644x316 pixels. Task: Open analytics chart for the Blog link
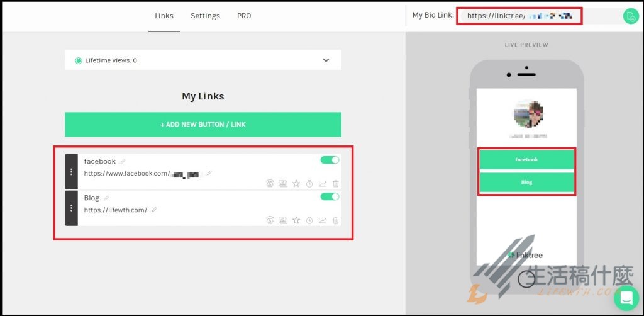tap(323, 220)
